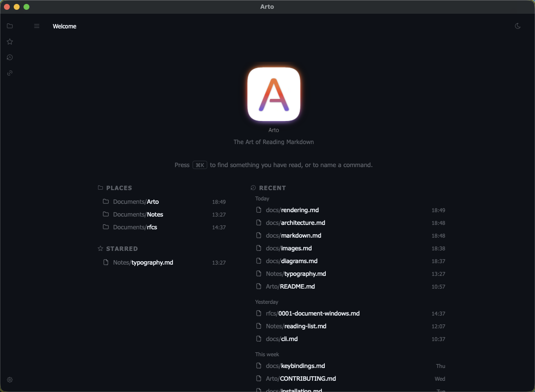Viewport: 535px width, 392px height.
Task: Open docs/architecture.md from recent
Action: point(350,223)
